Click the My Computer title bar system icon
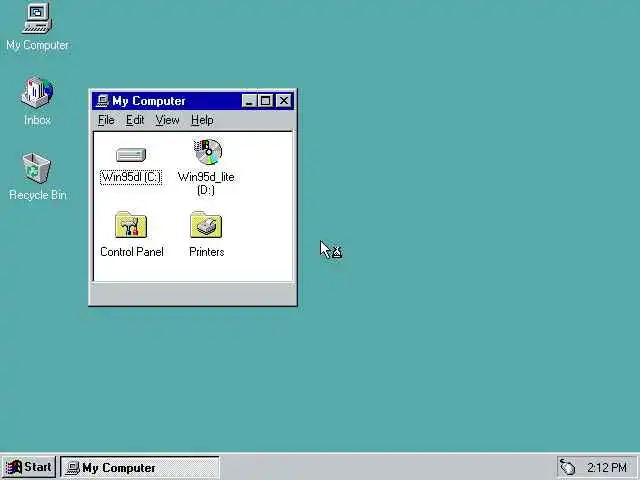Image resolution: width=640 pixels, height=480 pixels. (x=102, y=100)
